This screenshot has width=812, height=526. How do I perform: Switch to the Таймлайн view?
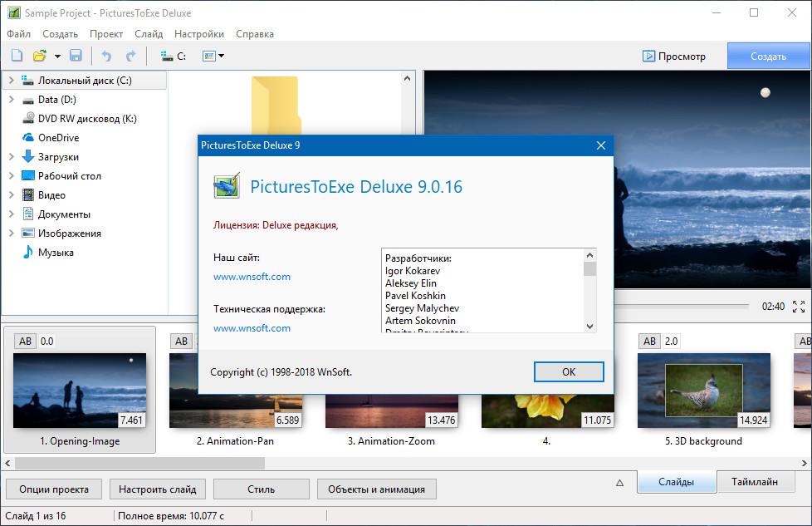pos(754,481)
